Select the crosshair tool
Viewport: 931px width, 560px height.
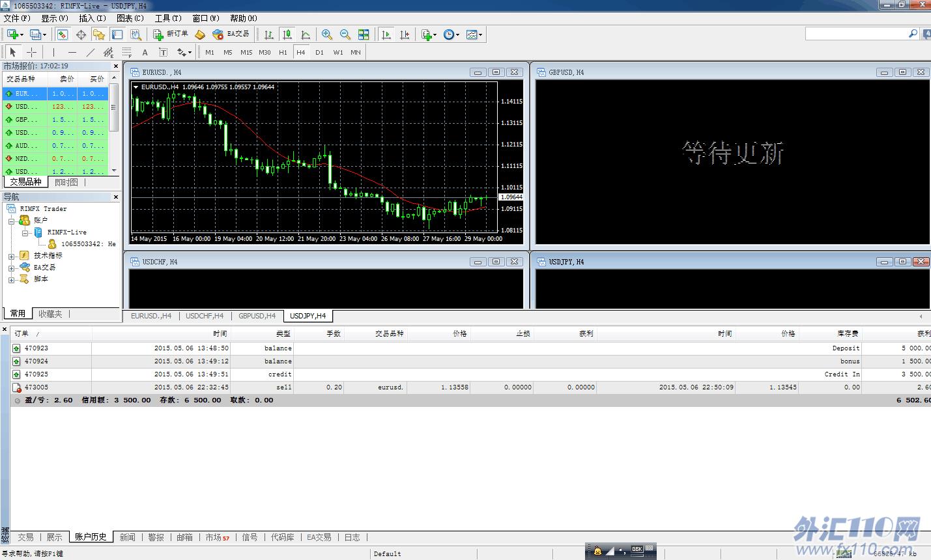(31, 52)
